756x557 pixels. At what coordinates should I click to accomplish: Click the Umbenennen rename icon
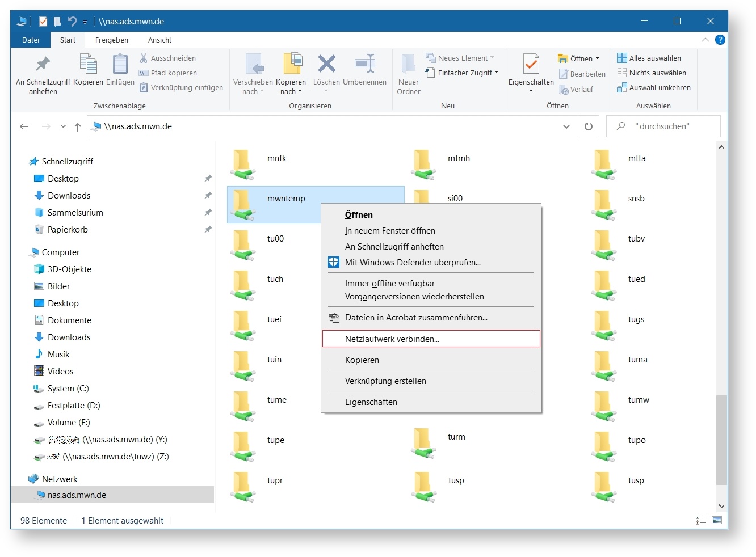coord(364,65)
